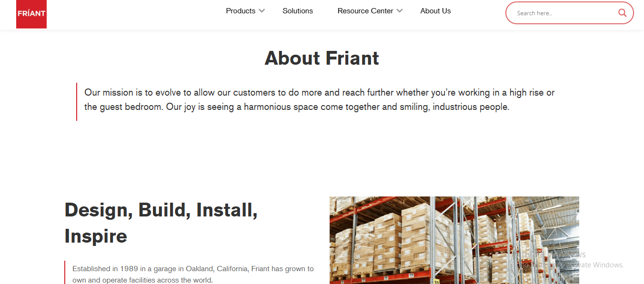Expand the Products dropdown chevron
This screenshot has height=284, width=644.
point(262,11)
